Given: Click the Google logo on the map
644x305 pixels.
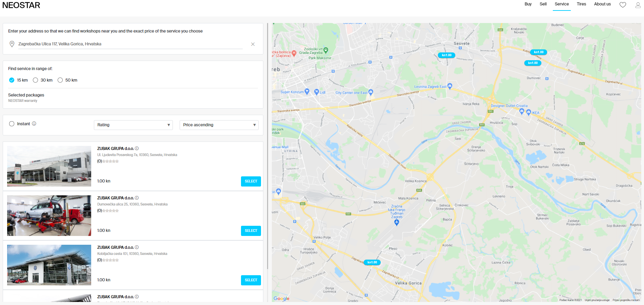Looking at the screenshot, I should point(281,299).
